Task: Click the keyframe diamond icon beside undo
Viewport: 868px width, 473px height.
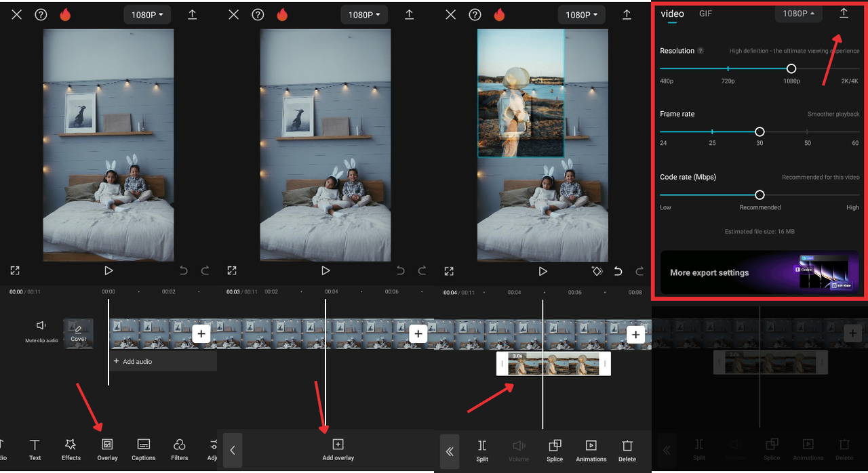Action: point(597,271)
